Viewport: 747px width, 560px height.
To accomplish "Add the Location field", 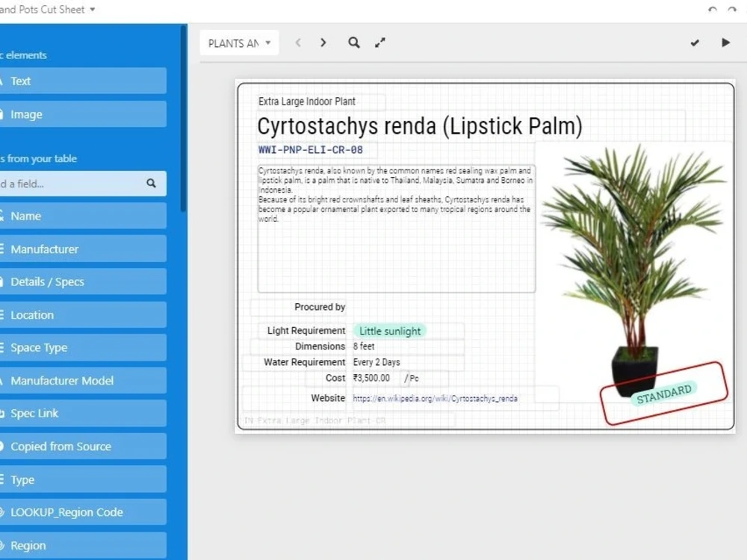I will pyautogui.click(x=83, y=315).
